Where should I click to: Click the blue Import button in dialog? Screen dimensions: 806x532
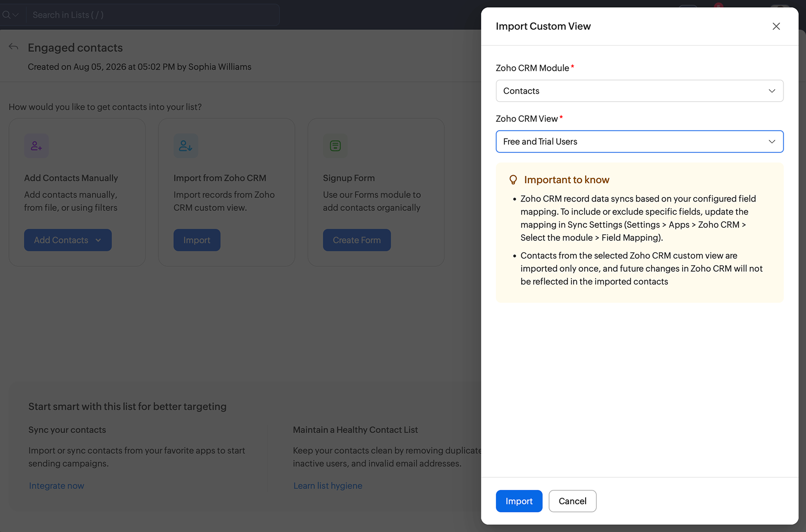pos(519,501)
